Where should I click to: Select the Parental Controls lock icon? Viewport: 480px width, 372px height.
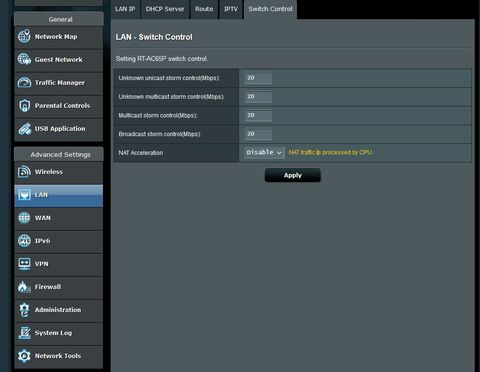[24, 105]
